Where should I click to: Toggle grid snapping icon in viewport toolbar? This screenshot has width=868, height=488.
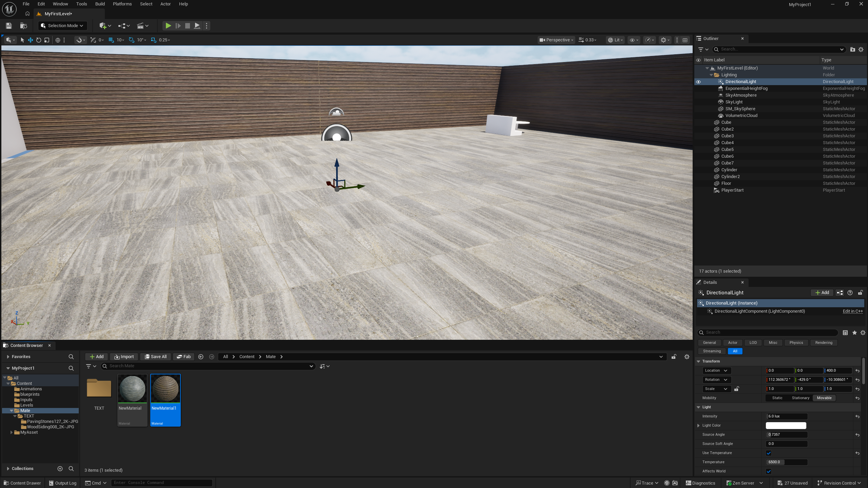coord(111,40)
